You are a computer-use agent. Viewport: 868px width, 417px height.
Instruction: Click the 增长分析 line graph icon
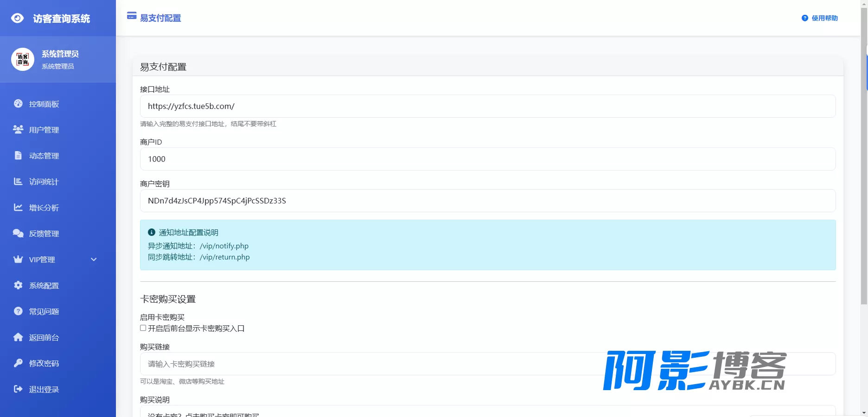pyautogui.click(x=18, y=208)
